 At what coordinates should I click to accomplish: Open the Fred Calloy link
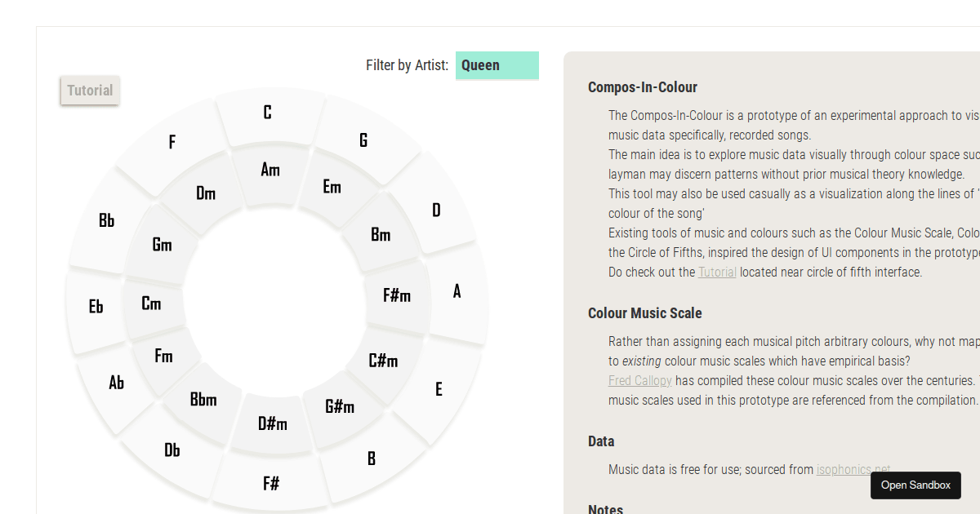point(639,380)
